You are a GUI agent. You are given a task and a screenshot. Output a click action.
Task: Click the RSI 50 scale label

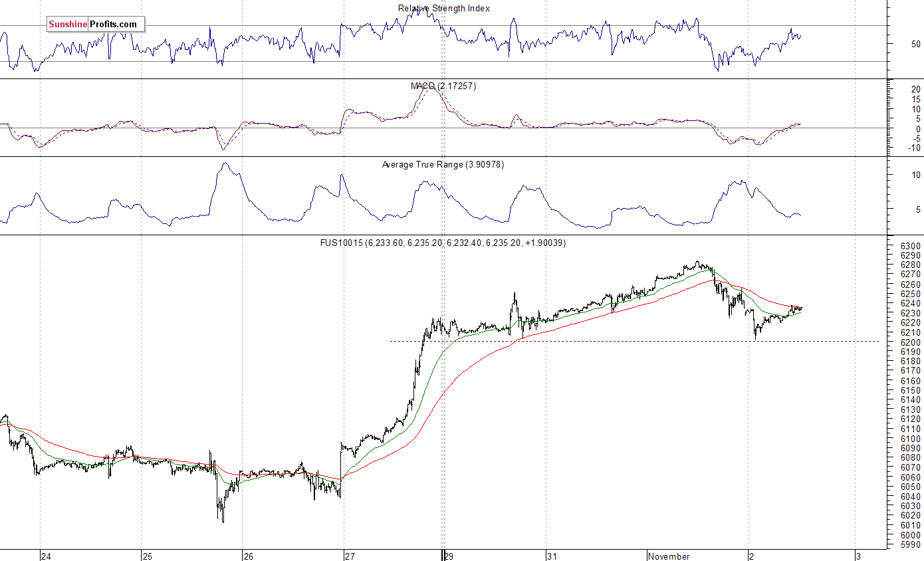pyautogui.click(x=915, y=44)
